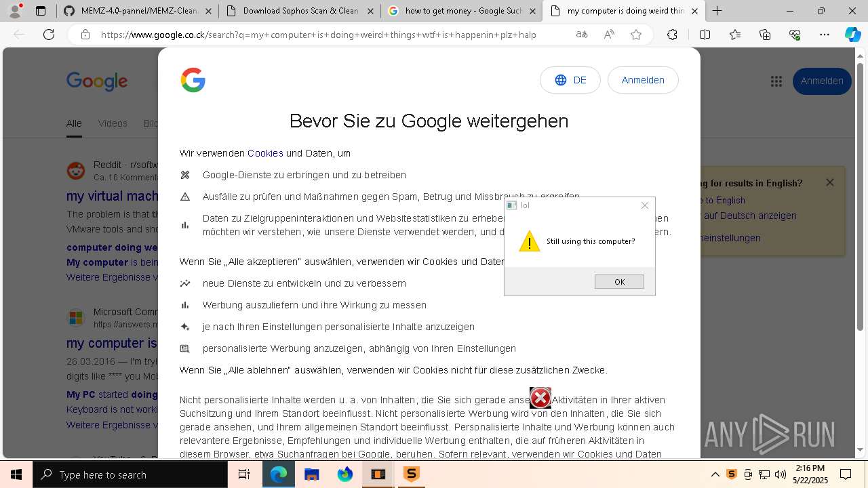The image size is (868, 488).
Task: Click the Google logo on results page
Action: click(x=97, y=81)
